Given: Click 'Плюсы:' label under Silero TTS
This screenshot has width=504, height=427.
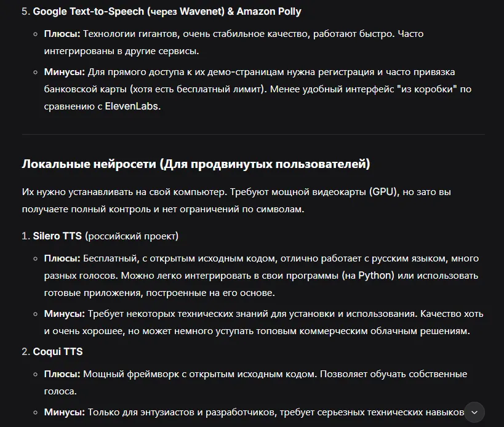Looking at the screenshot, I should point(62,258).
